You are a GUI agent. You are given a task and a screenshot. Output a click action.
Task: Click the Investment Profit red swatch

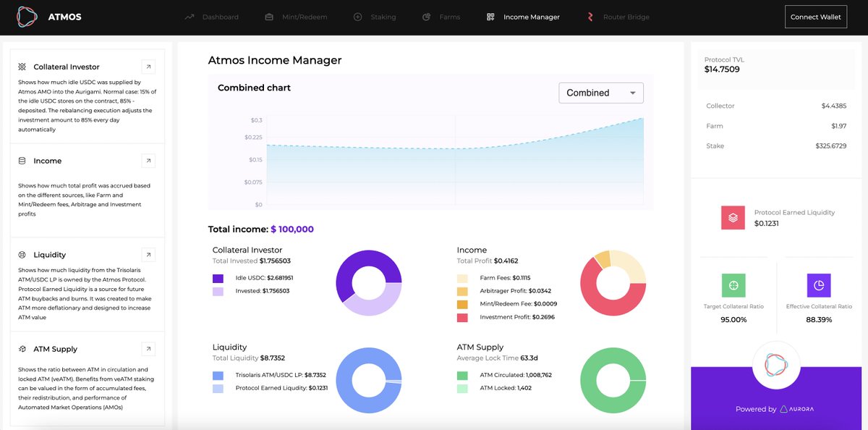pos(463,317)
